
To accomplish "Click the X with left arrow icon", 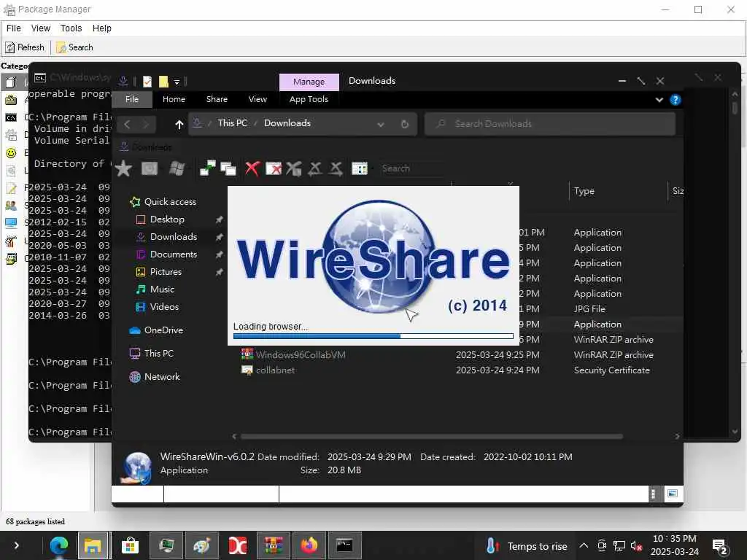I will [315, 168].
